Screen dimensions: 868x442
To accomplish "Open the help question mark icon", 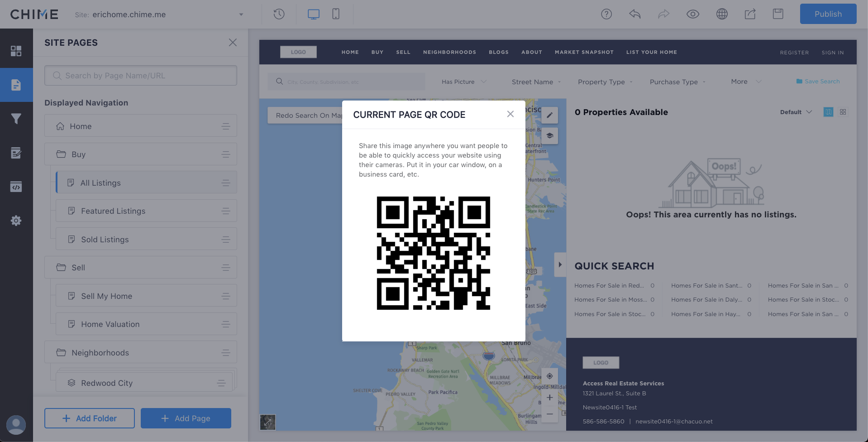I will coord(606,14).
